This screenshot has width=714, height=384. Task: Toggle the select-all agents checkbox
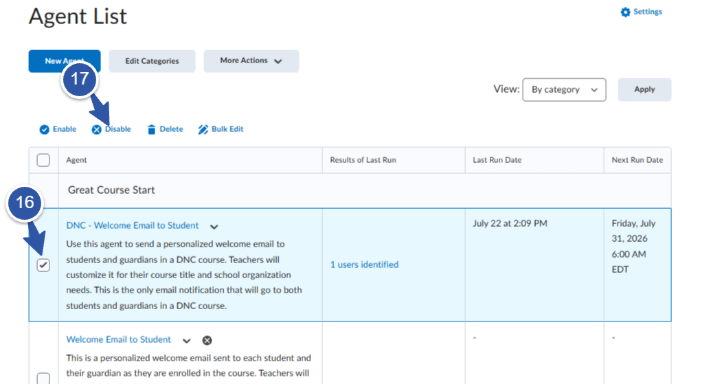(43, 160)
